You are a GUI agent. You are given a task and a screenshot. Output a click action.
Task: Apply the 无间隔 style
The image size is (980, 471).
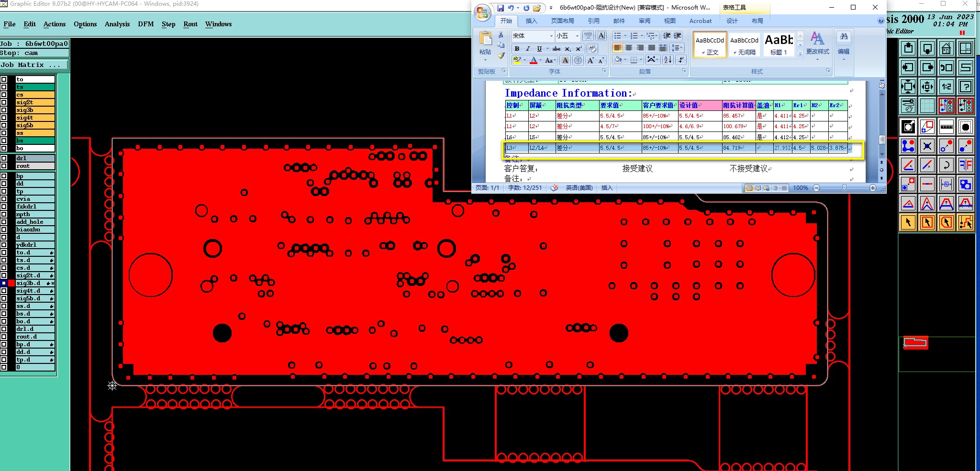[x=744, y=44]
